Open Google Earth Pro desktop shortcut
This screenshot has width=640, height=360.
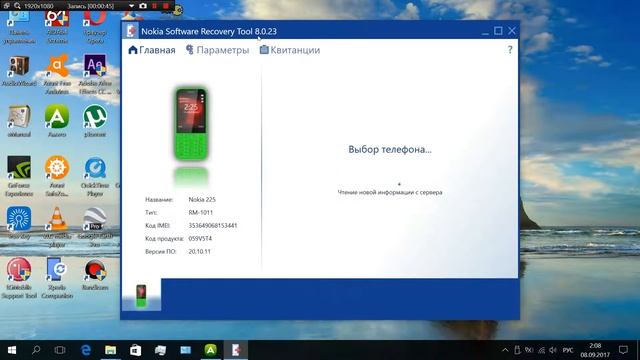(x=95, y=227)
